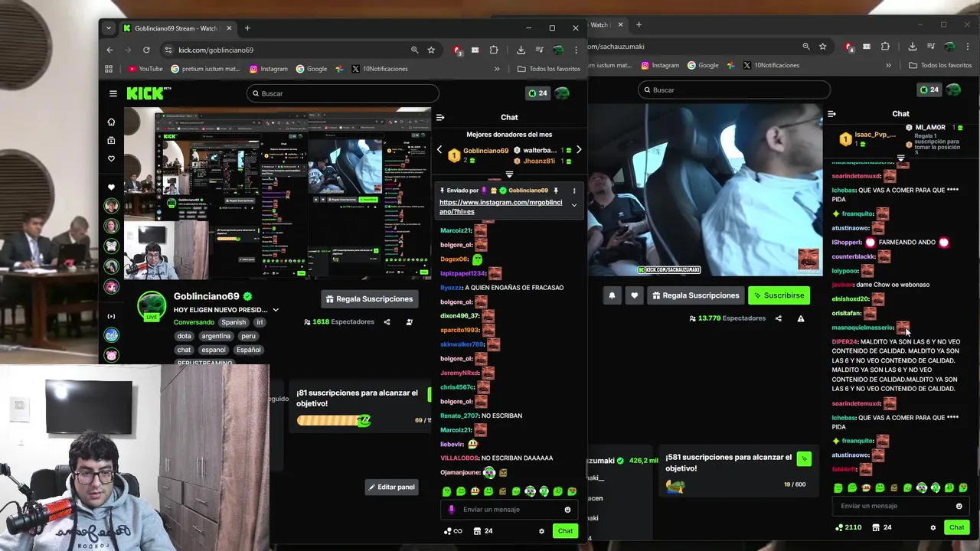Click argentina tag under Goblinciano69
This screenshot has width=980, height=551.
(216, 336)
